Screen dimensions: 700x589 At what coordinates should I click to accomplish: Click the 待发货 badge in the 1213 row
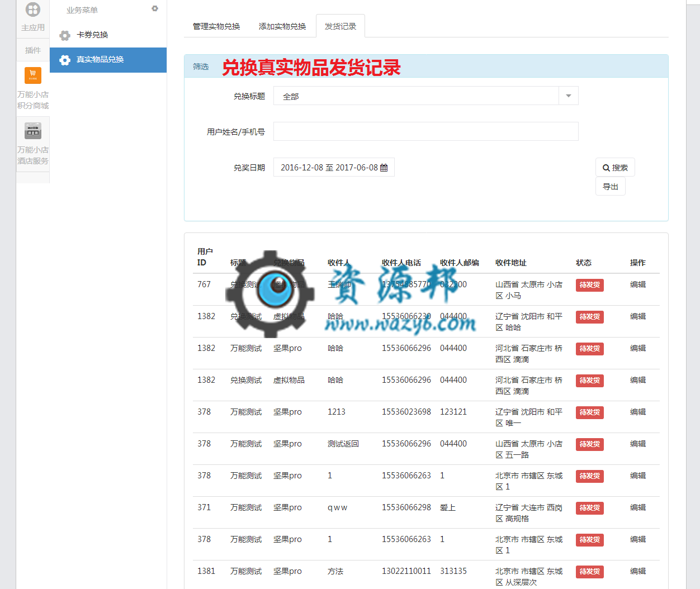[x=590, y=412]
